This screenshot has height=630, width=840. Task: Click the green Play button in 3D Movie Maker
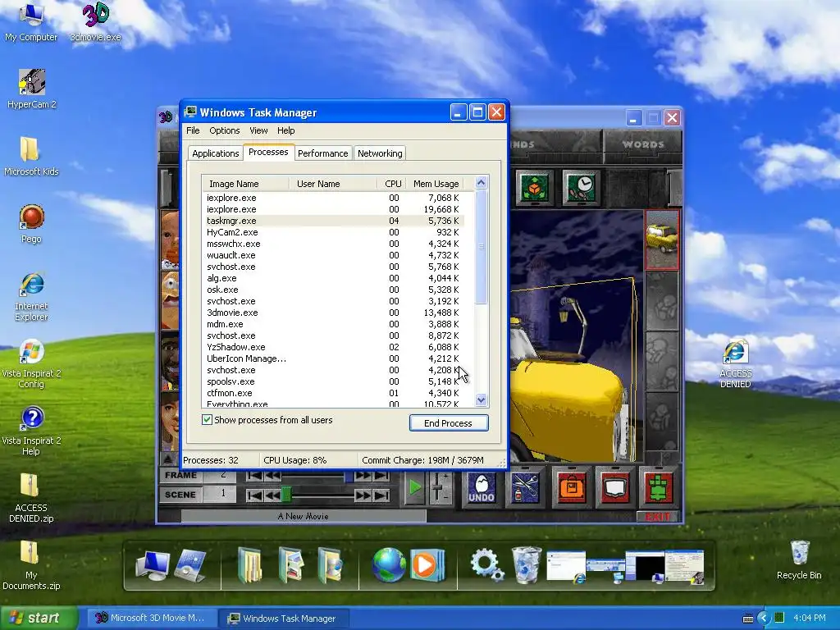[414, 487]
